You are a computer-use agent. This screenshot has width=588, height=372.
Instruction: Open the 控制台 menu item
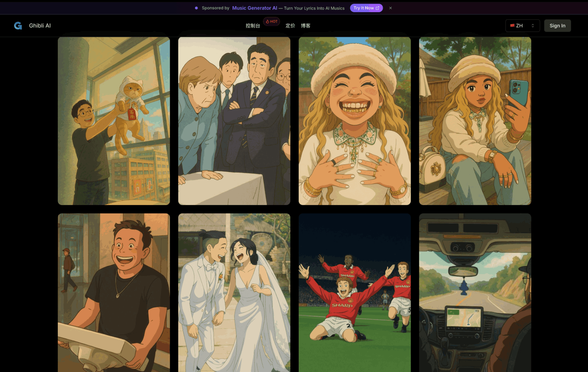(253, 26)
